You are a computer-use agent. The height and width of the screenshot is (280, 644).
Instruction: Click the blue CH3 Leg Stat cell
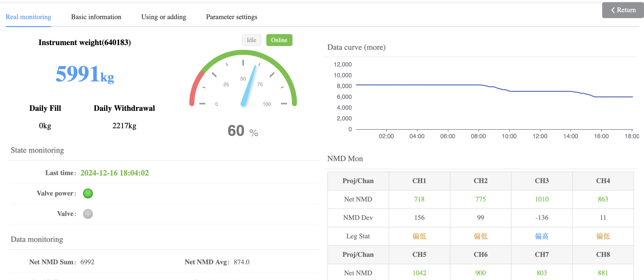point(542,236)
